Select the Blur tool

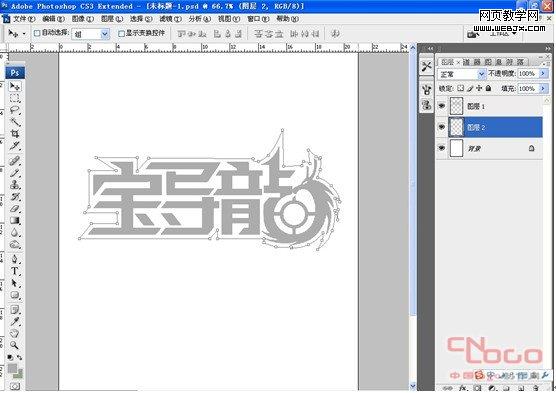pyautogui.click(x=15, y=233)
